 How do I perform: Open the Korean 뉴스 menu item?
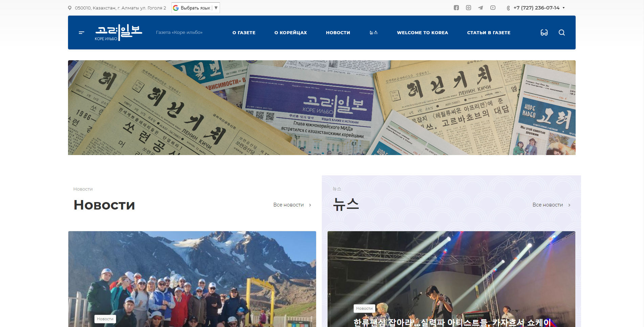[374, 32]
